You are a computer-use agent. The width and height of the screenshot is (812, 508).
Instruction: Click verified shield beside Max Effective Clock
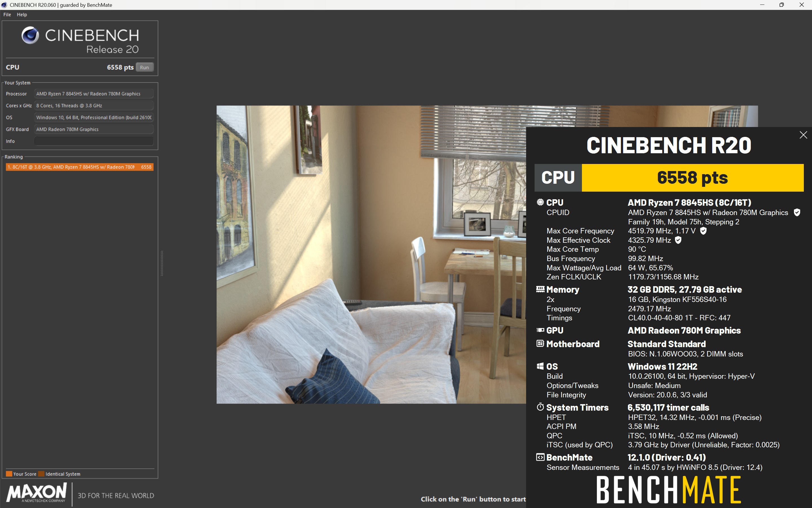tap(678, 240)
